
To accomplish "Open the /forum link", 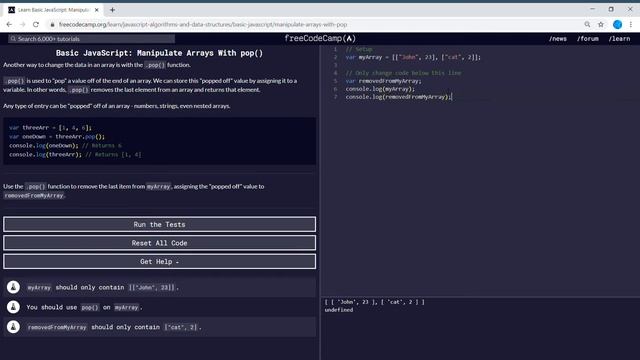I will 588,39.
